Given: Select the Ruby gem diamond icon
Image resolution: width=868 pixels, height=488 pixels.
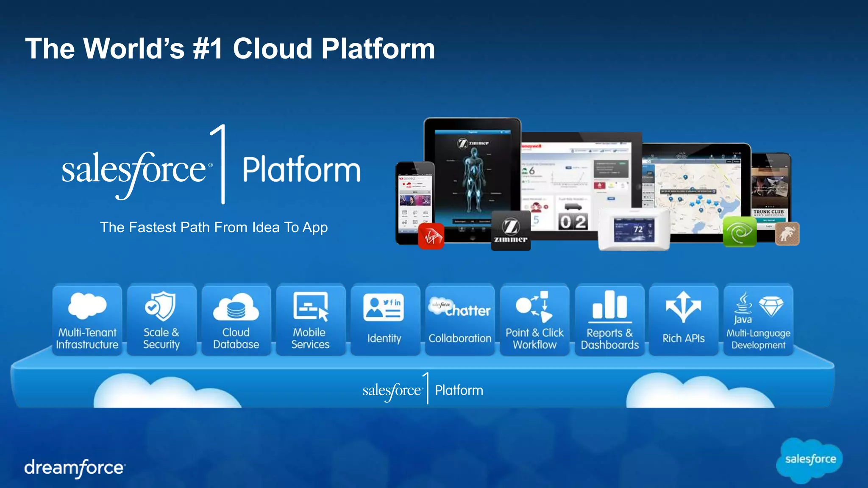Looking at the screenshot, I should coord(771,307).
